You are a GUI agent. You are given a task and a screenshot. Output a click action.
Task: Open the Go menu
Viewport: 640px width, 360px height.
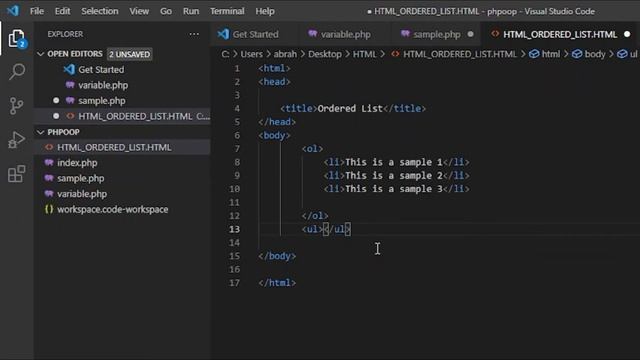pyautogui.click(x=166, y=11)
